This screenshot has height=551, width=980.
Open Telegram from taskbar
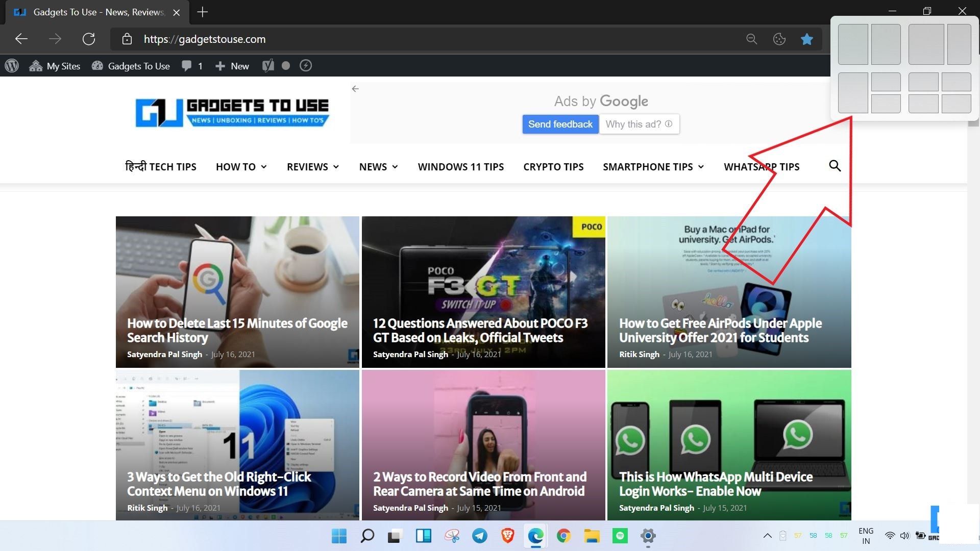tap(479, 536)
